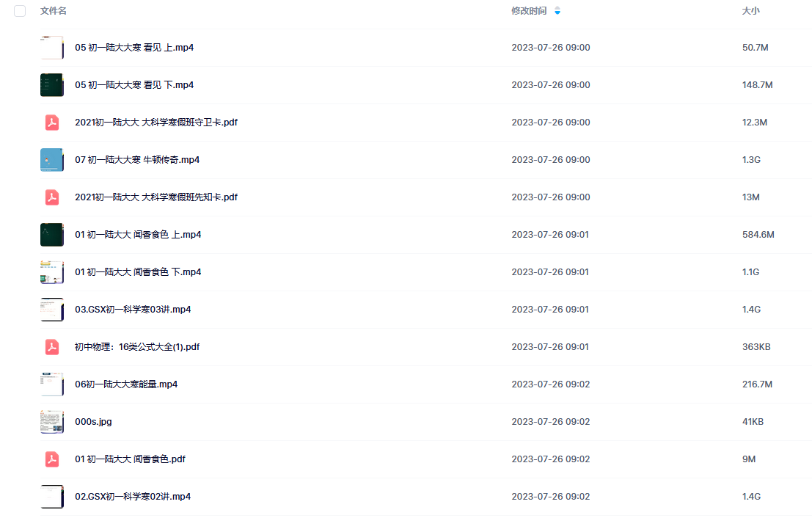
Task: Open PDF icon for 大科学寒假班守卫卡.pdf
Action: (x=52, y=123)
